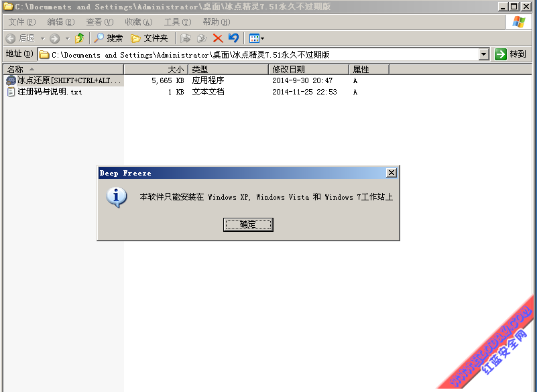Click the folder icon in the address bar

(44, 54)
